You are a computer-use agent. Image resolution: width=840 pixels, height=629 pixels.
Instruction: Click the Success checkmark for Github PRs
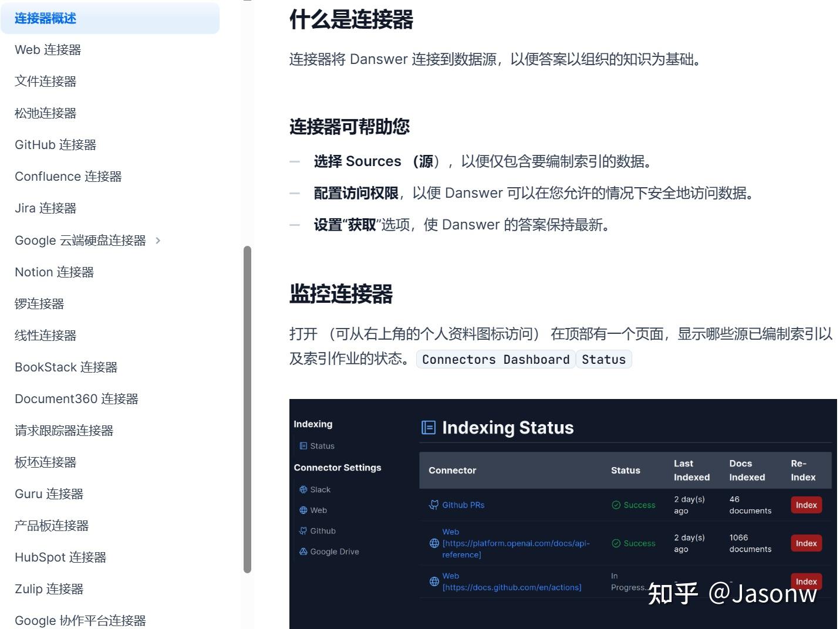[616, 505]
